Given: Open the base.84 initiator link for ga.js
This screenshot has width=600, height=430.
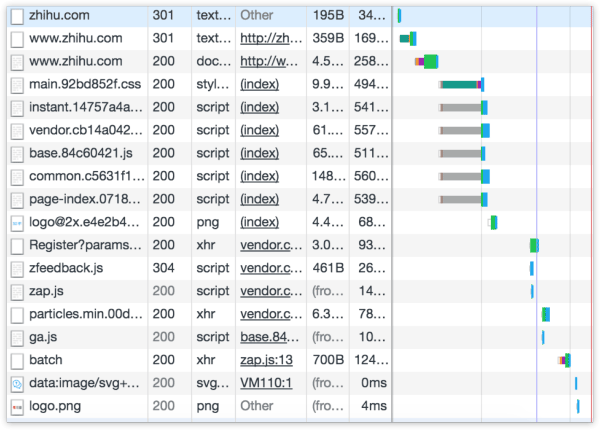Looking at the screenshot, I should point(271,337).
